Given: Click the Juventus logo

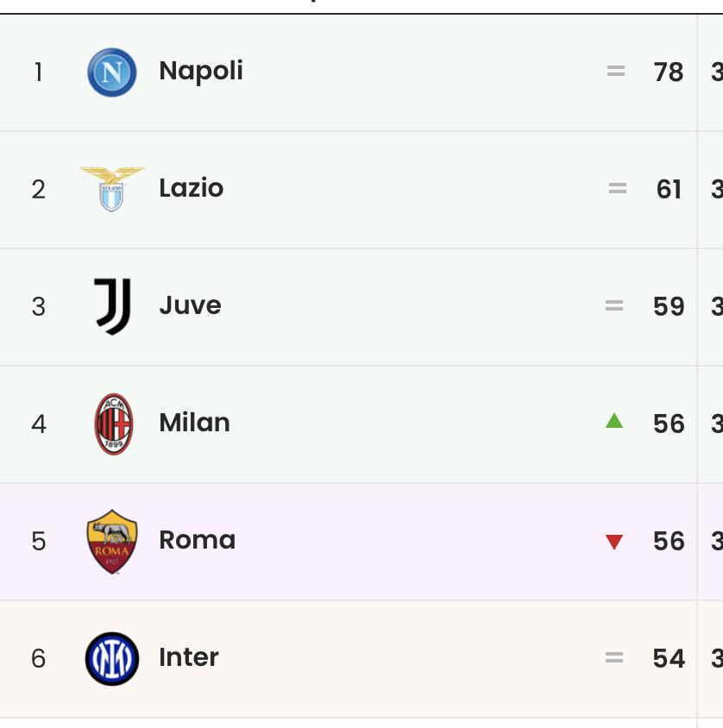Looking at the screenshot, I should point(113,306).
